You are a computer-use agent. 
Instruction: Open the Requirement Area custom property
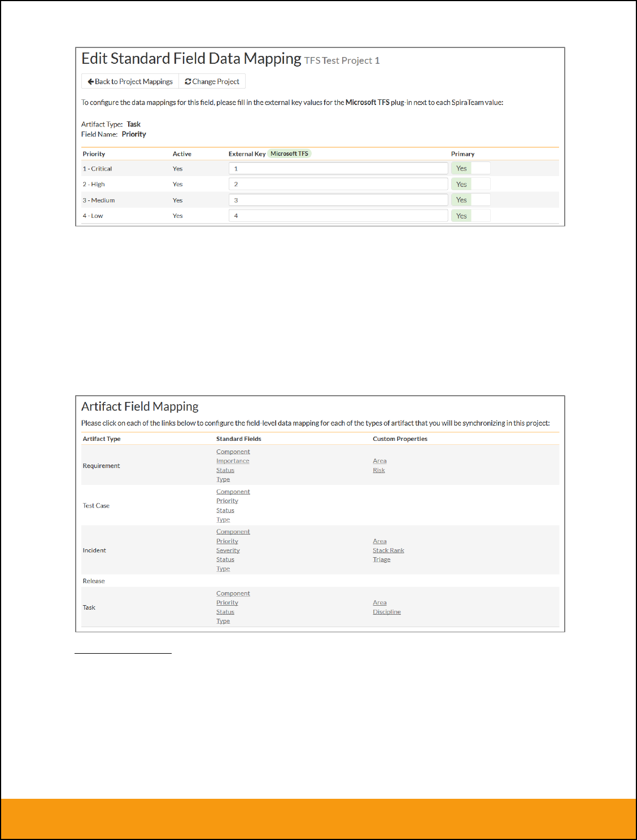(x=379, y=461)
